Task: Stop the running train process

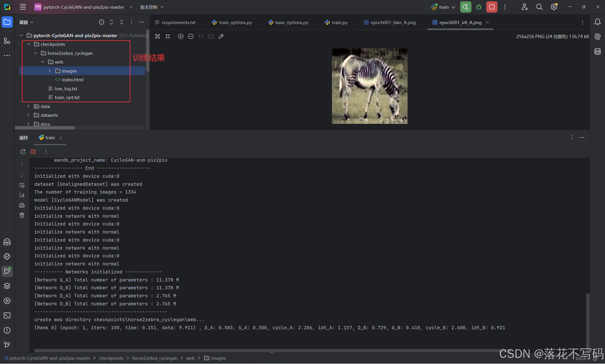Action: pos(492,7)
